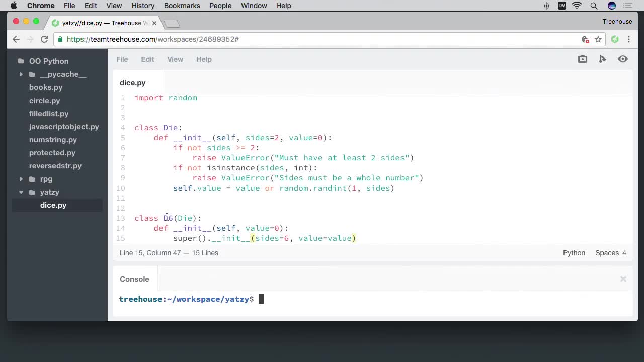Change the Python language indicator in status bar

click(574, 253)
